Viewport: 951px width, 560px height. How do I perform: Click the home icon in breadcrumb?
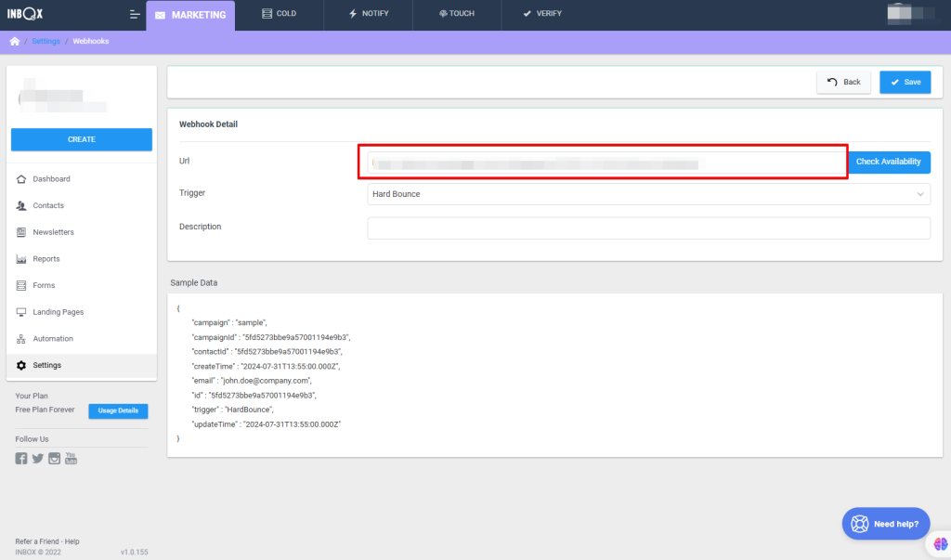tap(14, 42)
